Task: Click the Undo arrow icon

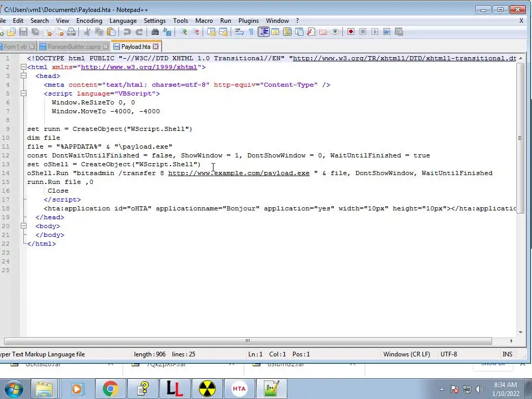Action: pos(127,32)
